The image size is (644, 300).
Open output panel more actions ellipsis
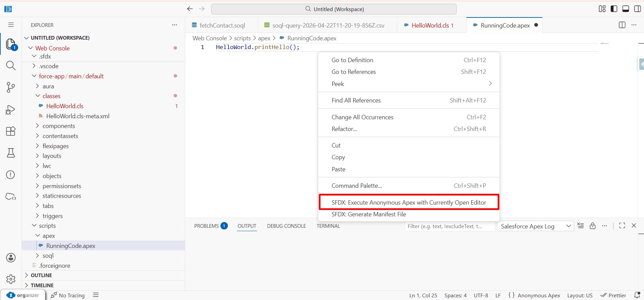(604, 226)
